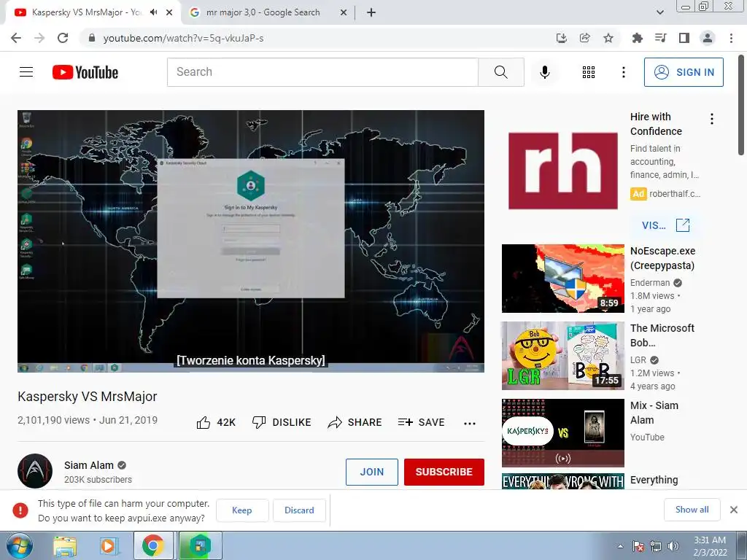Viewport: 747px width, 560px height.
Task: Click the SIGN IN button
Action: (x=684, y=72)
